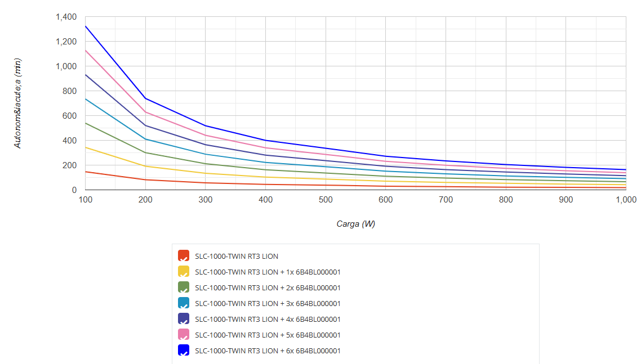Viewport: 641px width, 364px height.
Task: Select legend text ending in '+ 6x 6B4BL000001'
Action: tap(268, 350)
